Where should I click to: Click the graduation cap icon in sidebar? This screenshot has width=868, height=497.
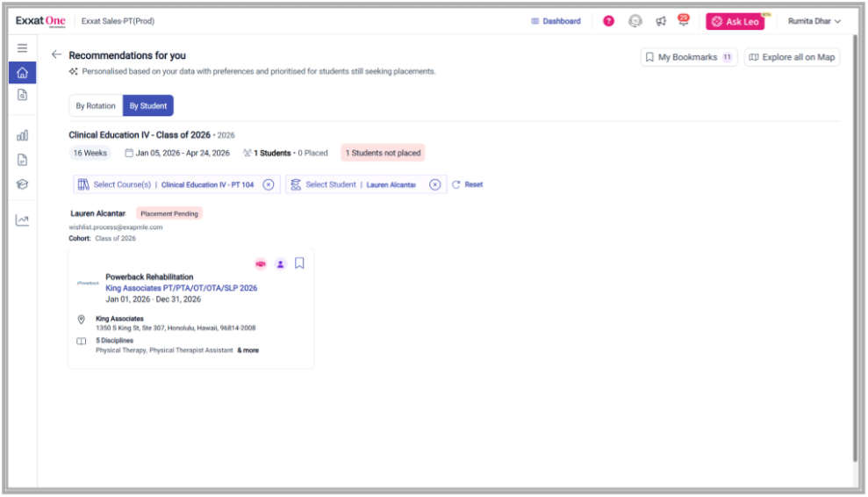(x=22, y=184)
